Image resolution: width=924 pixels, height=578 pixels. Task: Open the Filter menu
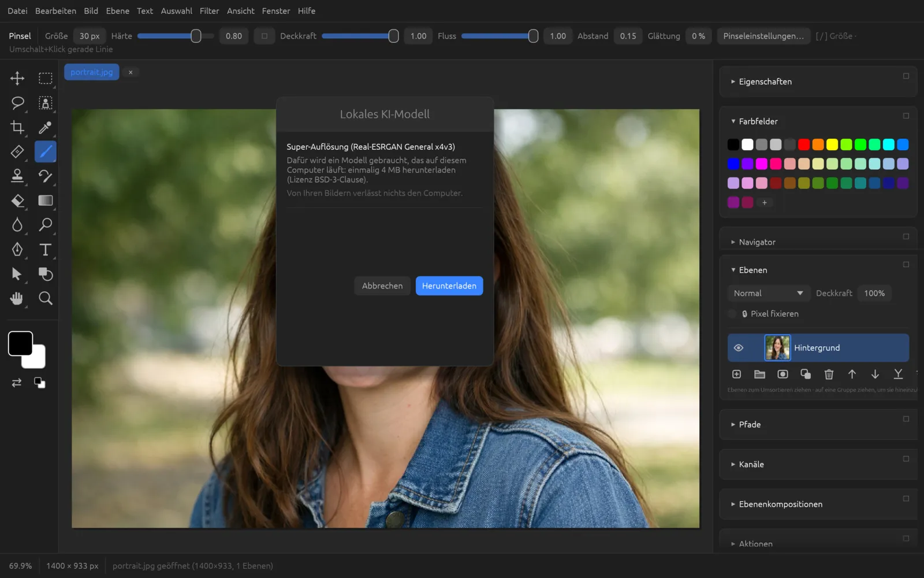point(209,11)
